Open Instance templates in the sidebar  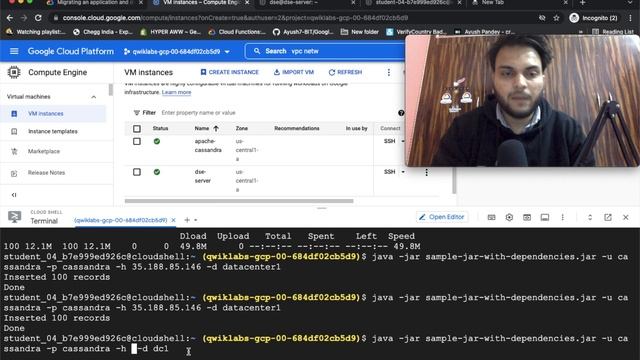point(53,131)
